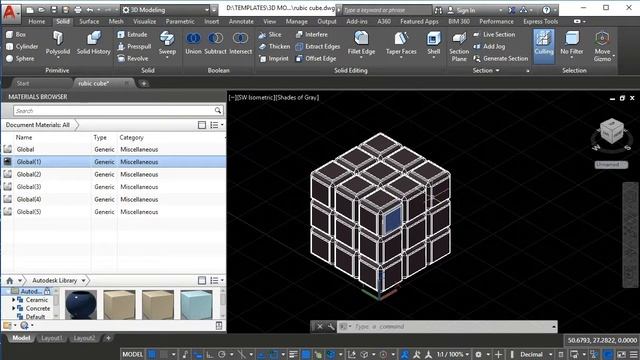Viewport: 640px width, 360px height.
Task: Expand the Ceramic library category
Action: click(x=13, y=300)
